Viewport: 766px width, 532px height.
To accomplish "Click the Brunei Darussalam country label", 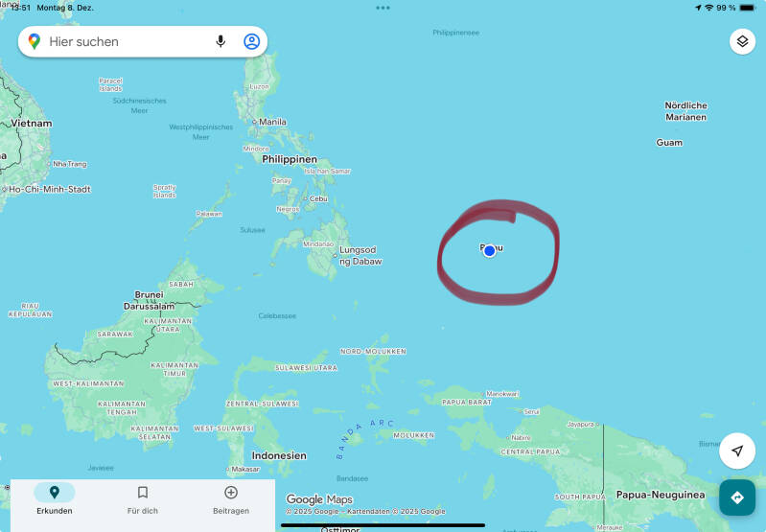I will point(149,300).
